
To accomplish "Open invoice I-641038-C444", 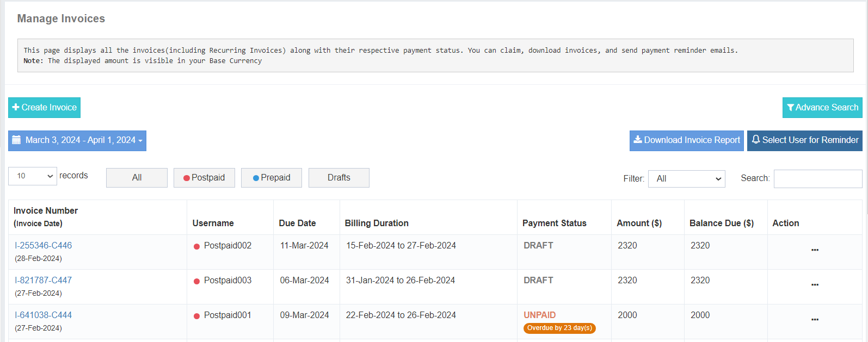I will tap(43, 315).
